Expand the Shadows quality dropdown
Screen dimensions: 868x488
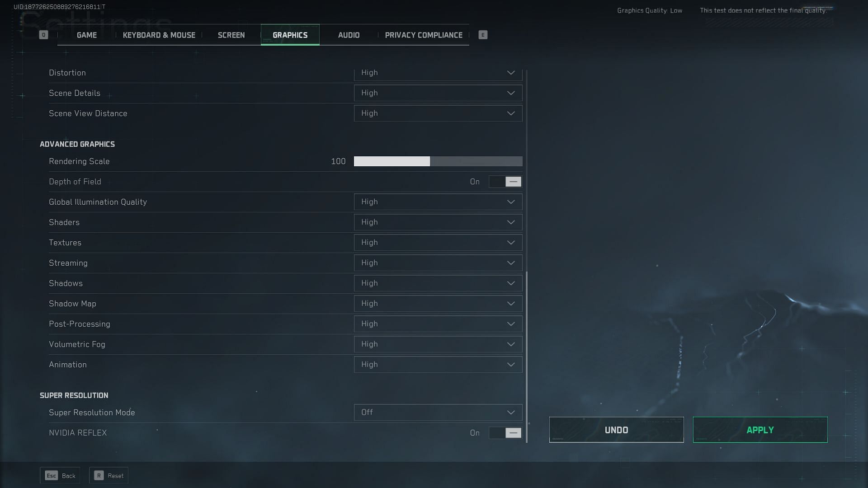tap(510, 283)
